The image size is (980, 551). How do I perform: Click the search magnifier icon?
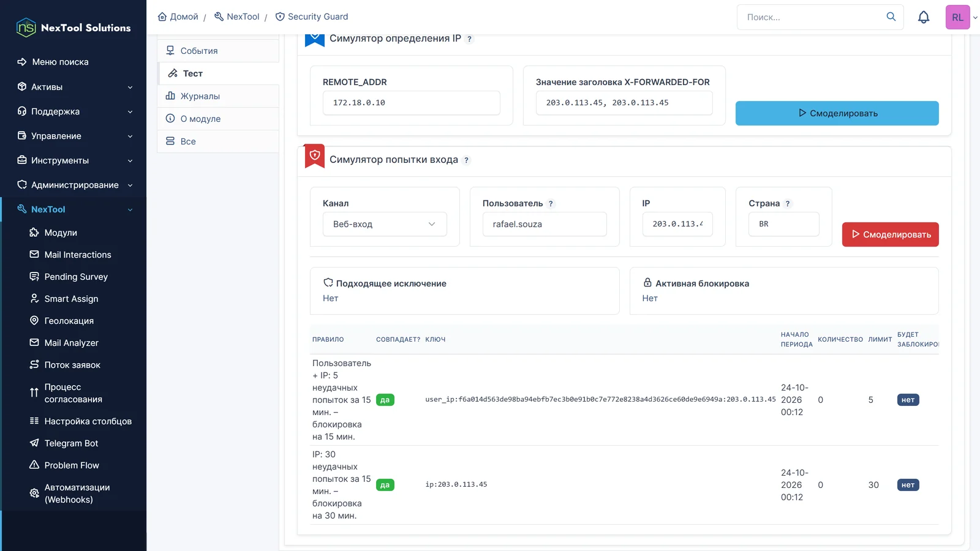891,17
